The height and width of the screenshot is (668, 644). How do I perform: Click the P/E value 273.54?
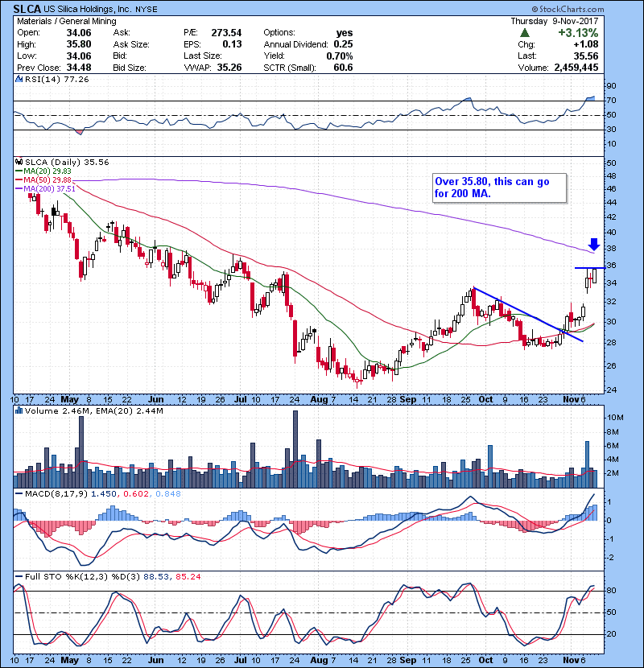(226, 33)
